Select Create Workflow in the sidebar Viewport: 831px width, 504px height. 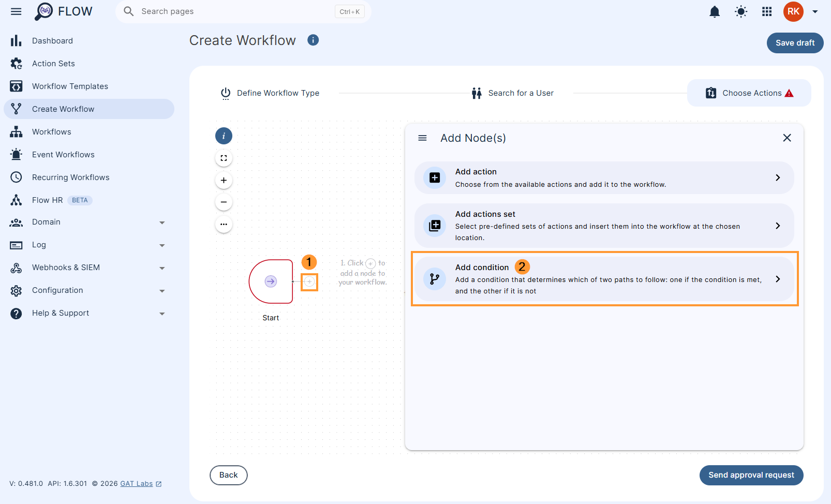tap(89, 109)
